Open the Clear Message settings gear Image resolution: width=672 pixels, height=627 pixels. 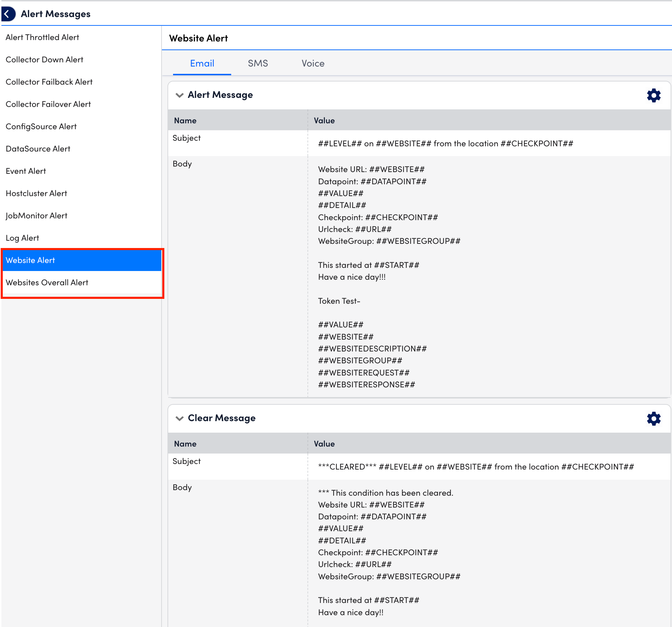pos(654,418)
